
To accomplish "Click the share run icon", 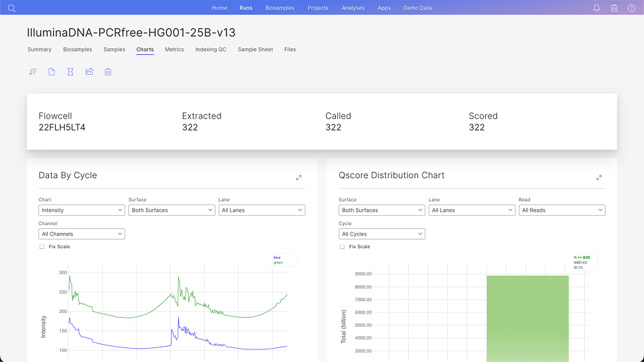I will (x=89, y=71).
